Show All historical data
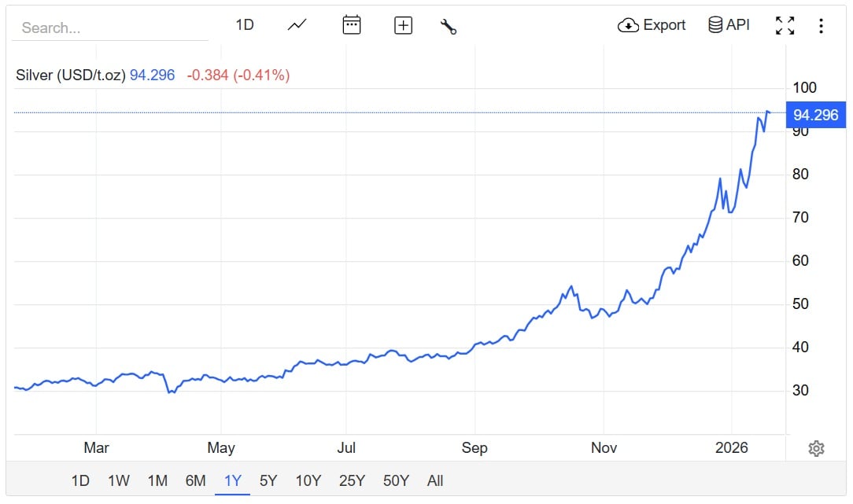 point(435,480)
